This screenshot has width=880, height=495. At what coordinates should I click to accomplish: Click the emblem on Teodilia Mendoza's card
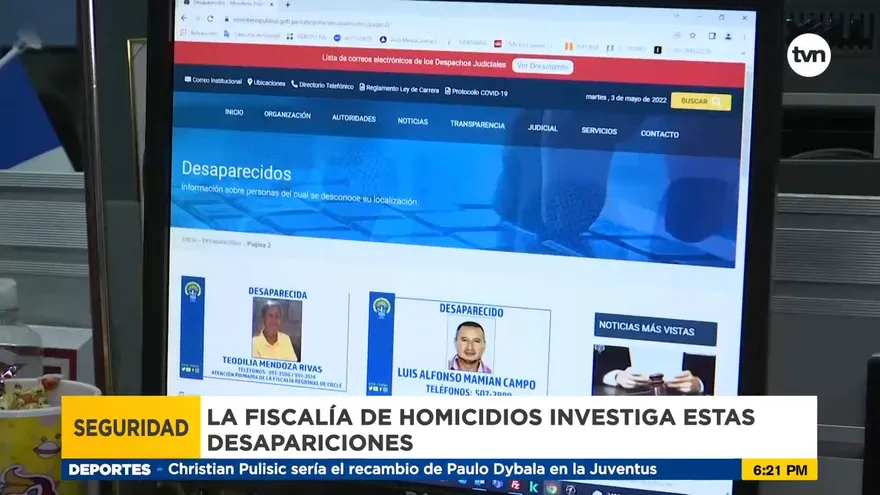192,291
